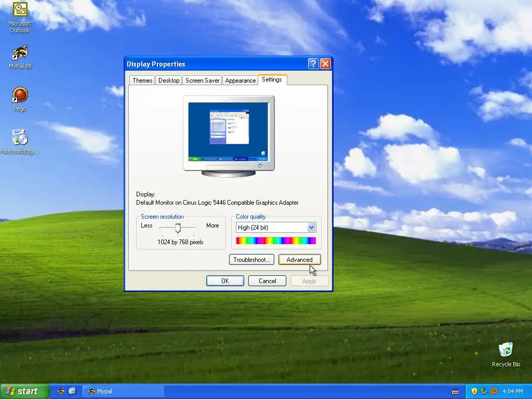Switch to the Desktop tab
This screenshot has height=399, width=532.
point(169,81)
